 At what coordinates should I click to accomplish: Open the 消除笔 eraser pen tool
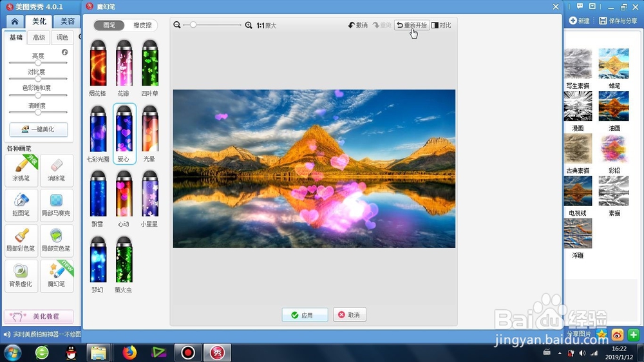pos(57,170)
